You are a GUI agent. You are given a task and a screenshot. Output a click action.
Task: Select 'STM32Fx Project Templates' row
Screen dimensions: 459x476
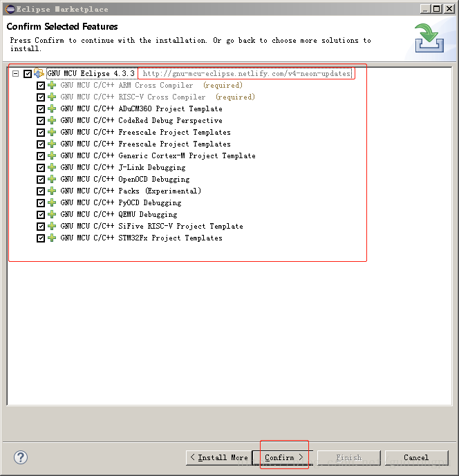(x=141, y=238)
